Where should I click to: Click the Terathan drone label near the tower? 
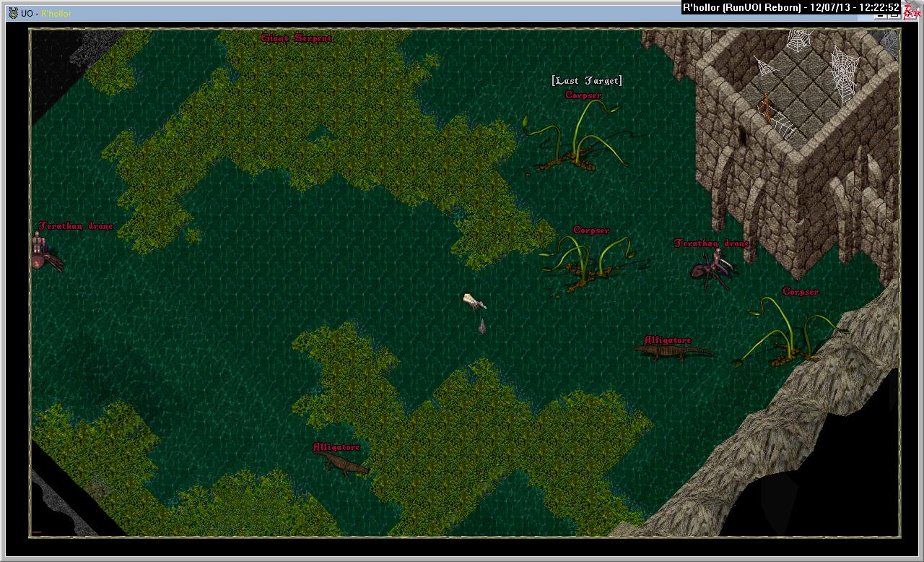click(712, 243)
